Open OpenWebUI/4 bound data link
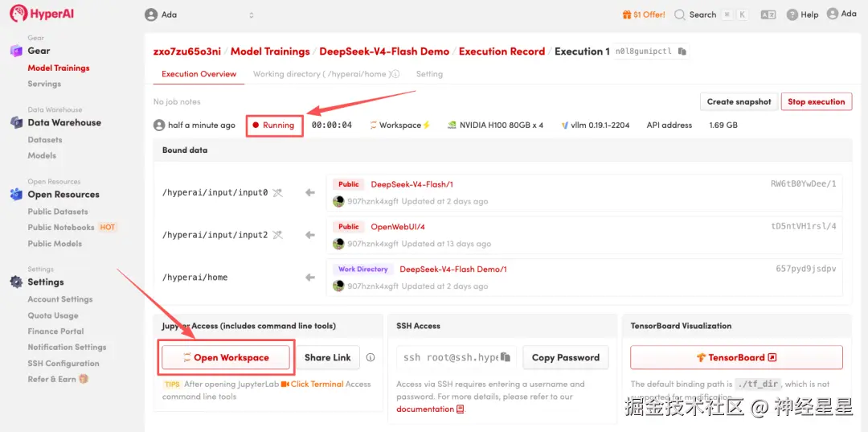This screenshot has width=868, height=432. tap(398, 227)
